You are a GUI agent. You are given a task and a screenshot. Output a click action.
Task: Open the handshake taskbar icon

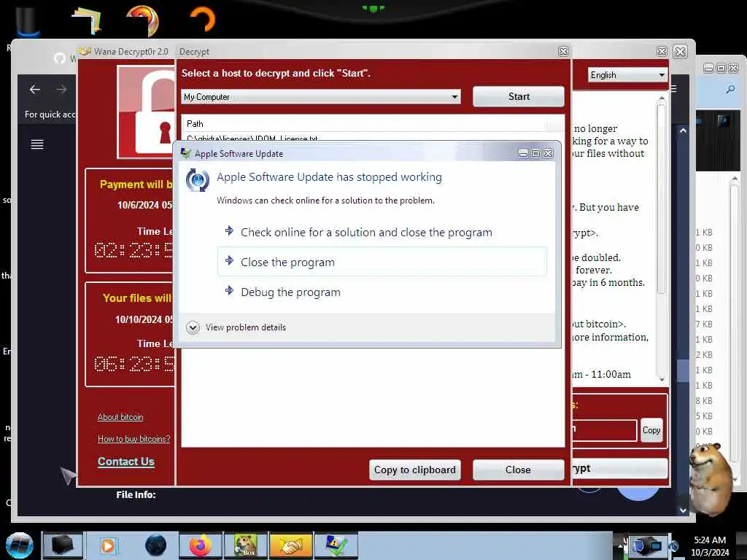(290, 545)
